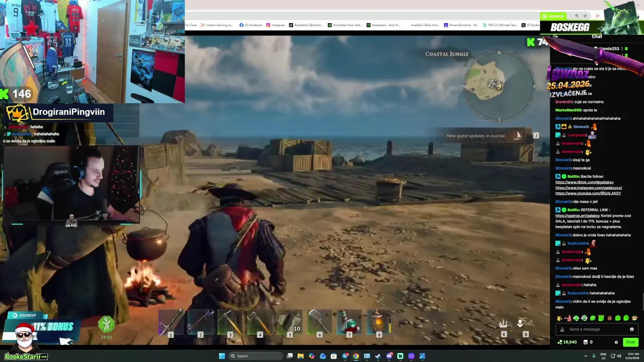
Task: Click the Elenna0 username in chat
Action: pos(581,127)
